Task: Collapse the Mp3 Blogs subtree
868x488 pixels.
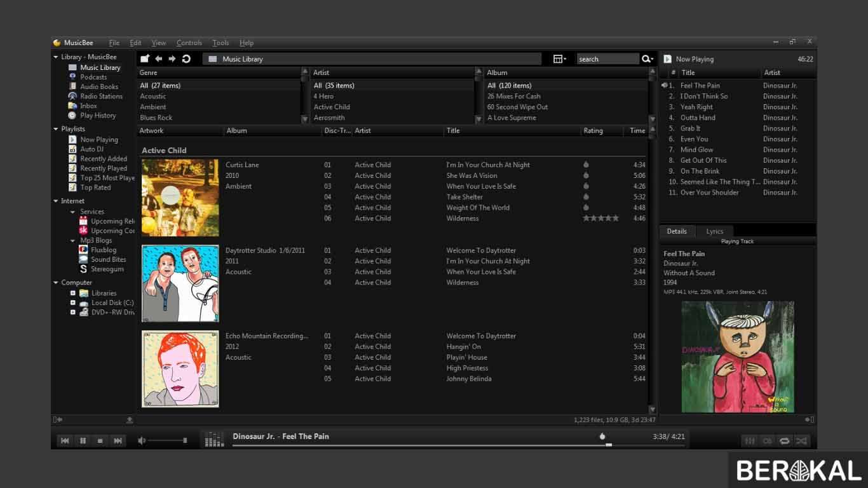Action: [x=72, y=241]
